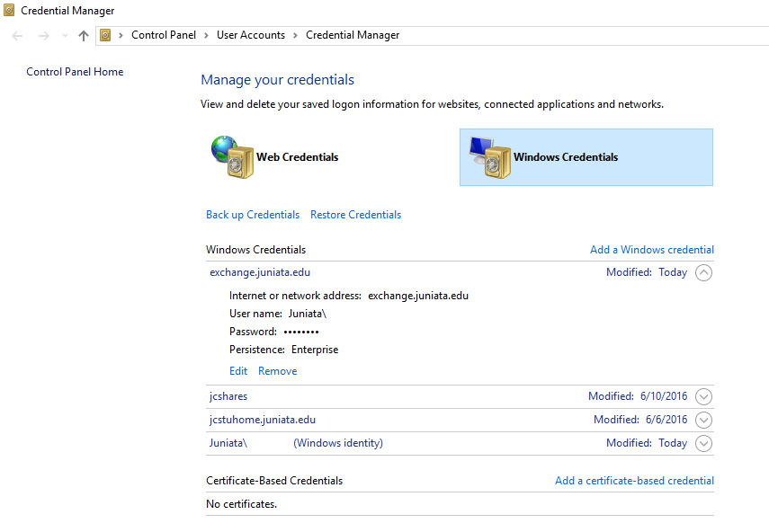This screenshot has height=532, width=769.
Task: Select the Juniata\ Windows identity entry
Action: point(296,443)
